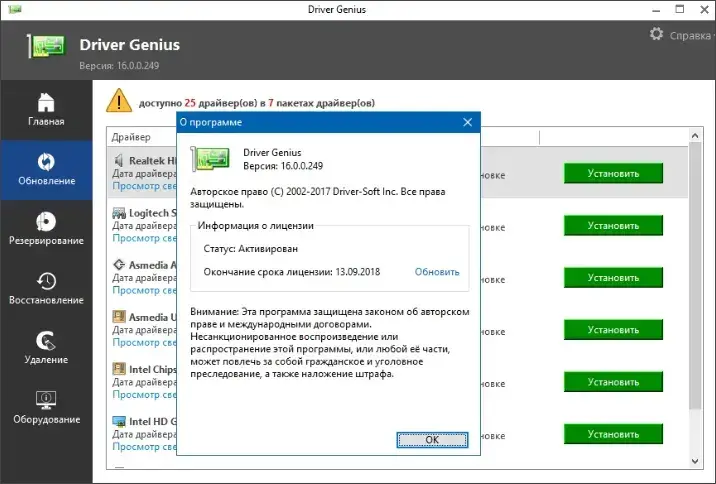Click the Intel Chipset device icon
The width and height of the screenshot is (716, 484).
click(119, 369)
